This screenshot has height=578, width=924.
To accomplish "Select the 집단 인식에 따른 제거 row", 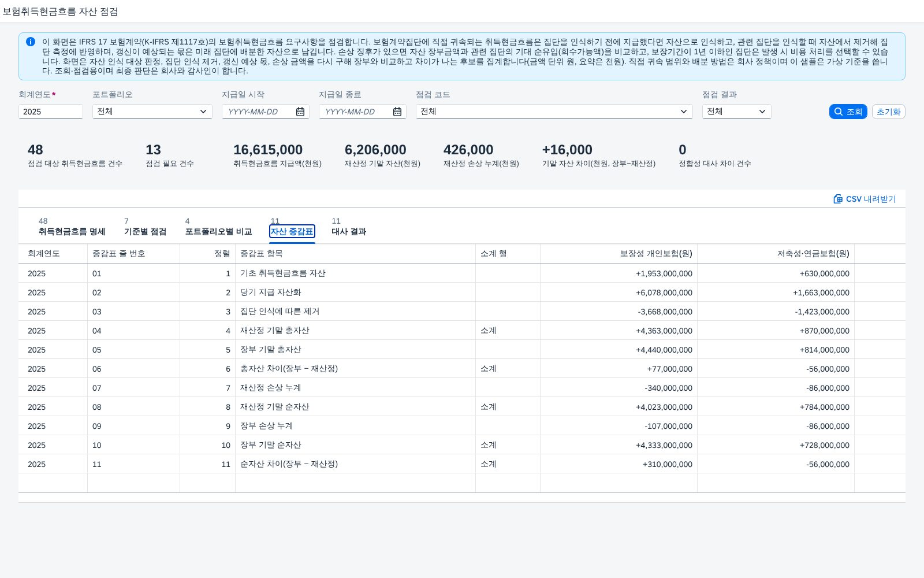I will click(462, 312).
